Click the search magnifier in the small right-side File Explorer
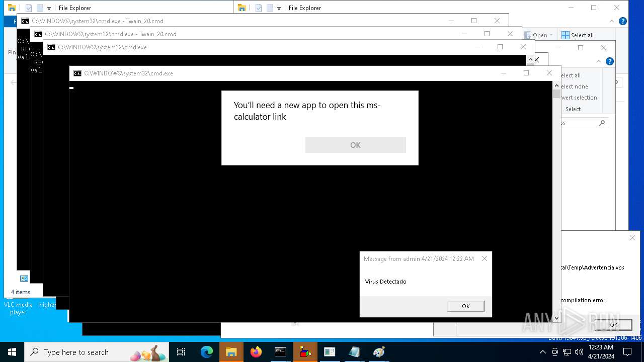The height and width of the screenshot is (362, 644). pos(602,123)
